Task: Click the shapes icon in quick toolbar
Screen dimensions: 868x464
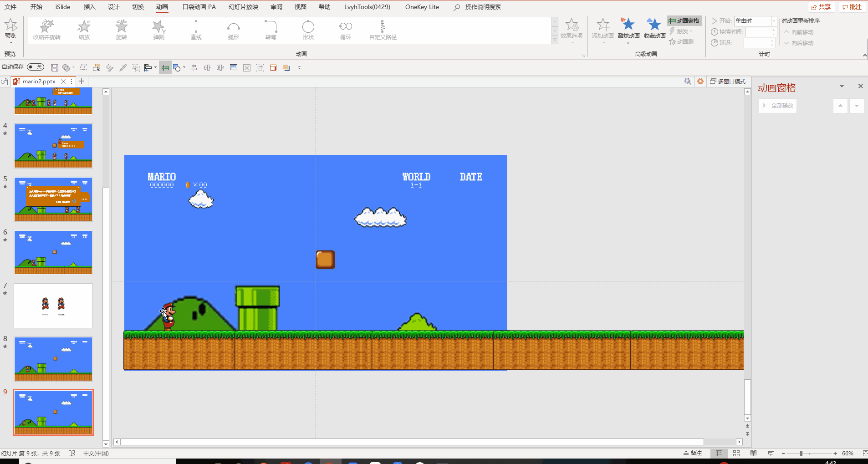Action: click(177, 68)
